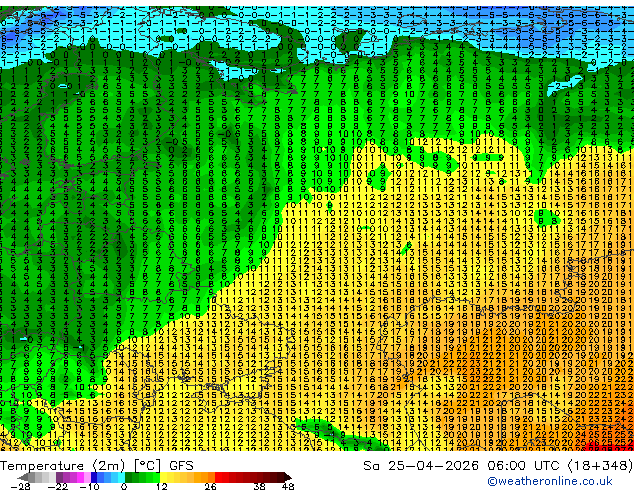Click the '12' legend scale value
Image resolution: width=634 pixels, height=490 pixels.
pyautogui.click(x=162, y=486)
